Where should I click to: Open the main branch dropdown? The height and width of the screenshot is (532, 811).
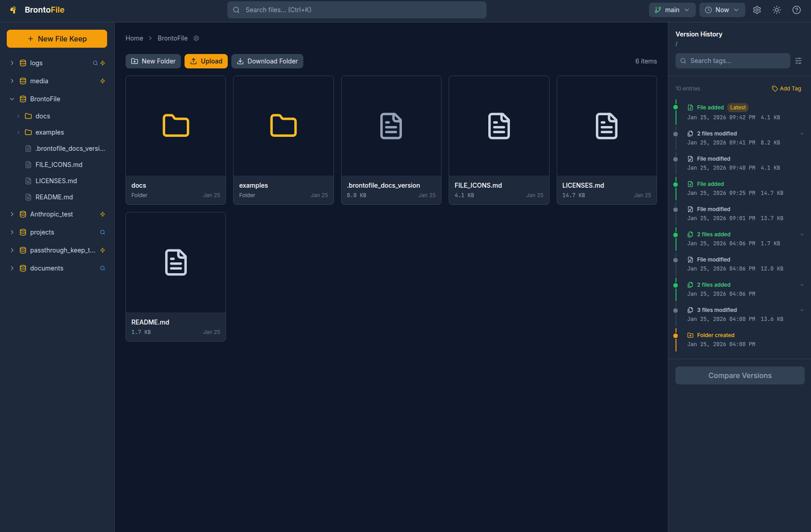point(671,9)
